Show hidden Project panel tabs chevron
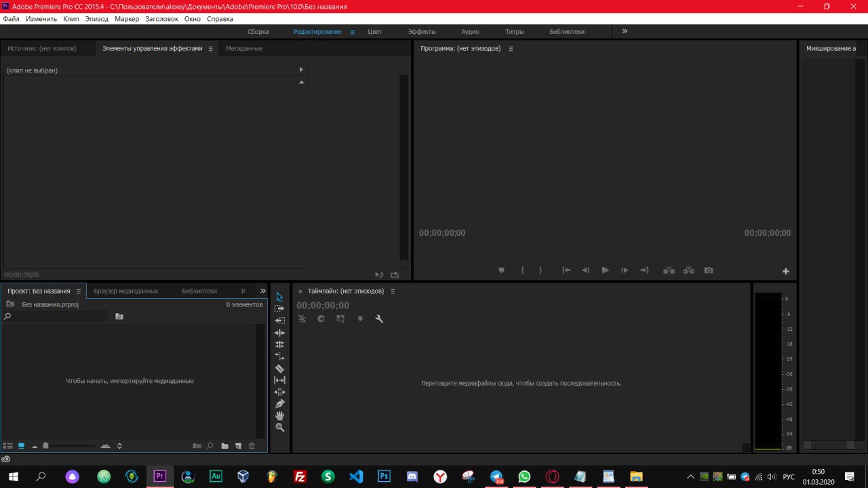This screenshot has width=868, height=488. pos(263,291)
